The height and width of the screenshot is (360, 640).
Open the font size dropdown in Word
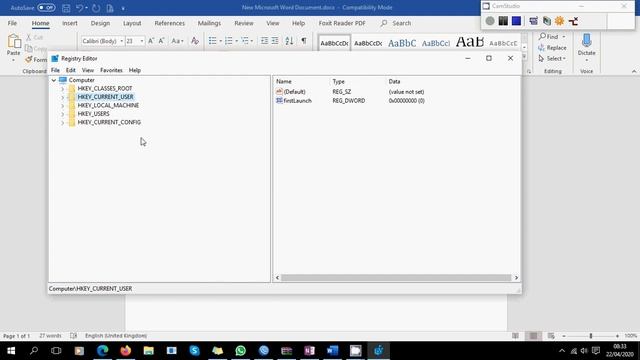142,41
